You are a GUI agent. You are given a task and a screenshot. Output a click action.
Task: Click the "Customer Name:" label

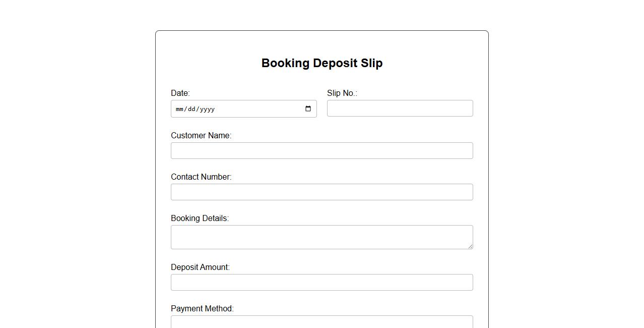[x=201, y=136]
